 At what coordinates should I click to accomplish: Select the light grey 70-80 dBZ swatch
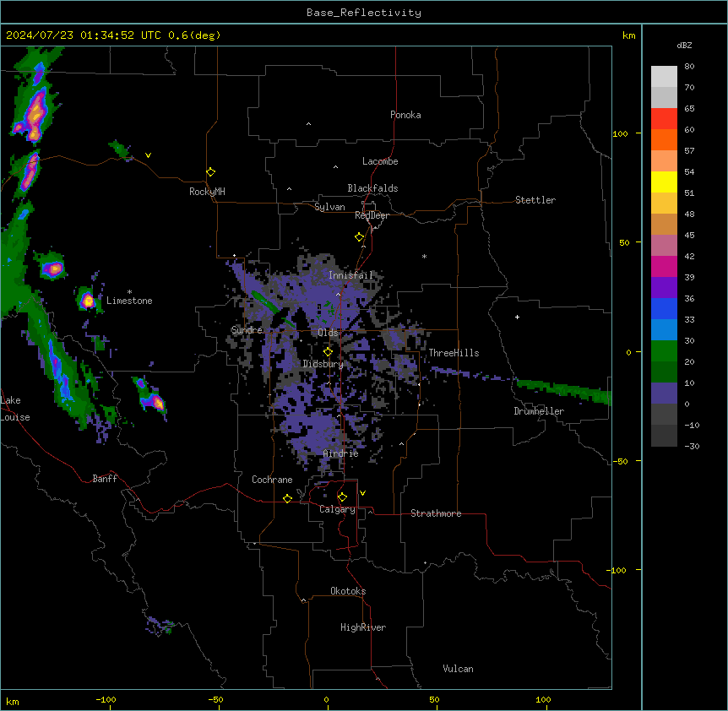[664, 77]
